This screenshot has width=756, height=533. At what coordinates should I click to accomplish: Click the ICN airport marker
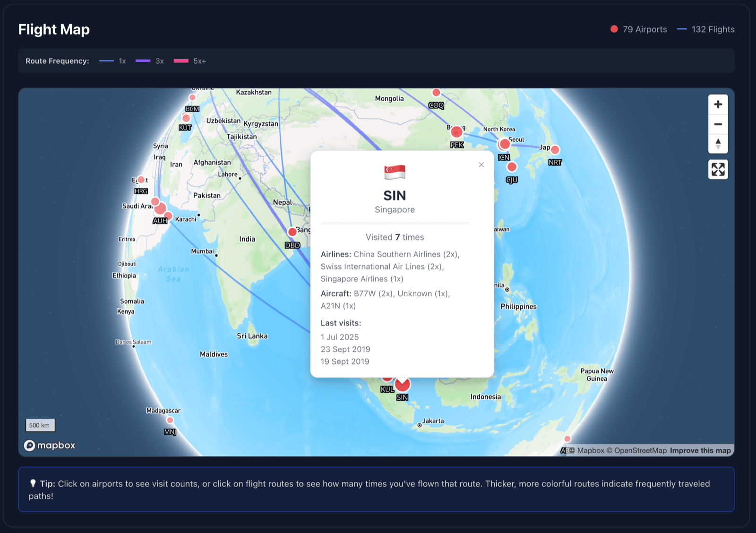point(505,144)
